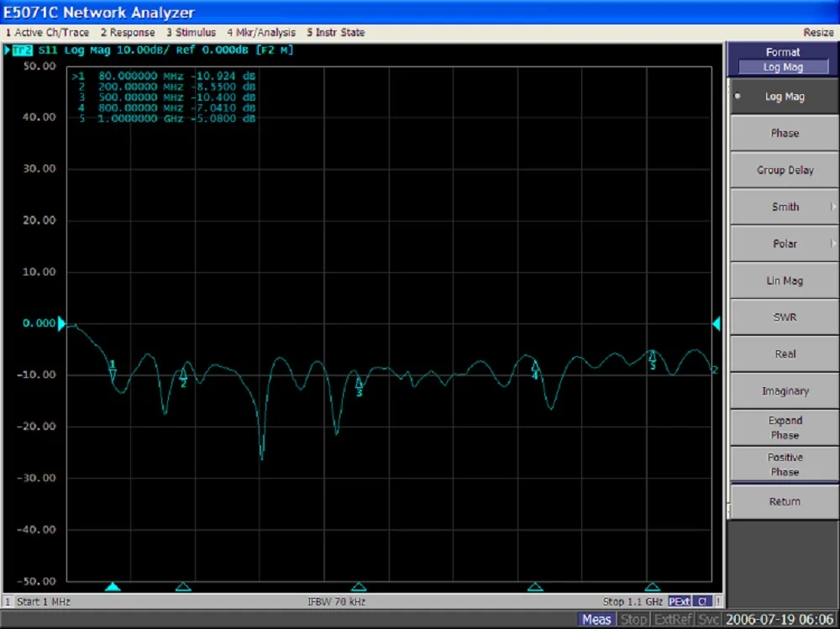Viewport: 840px width, 629px height.
Task: Click the marker 2 triangle on bottom axis
Action: 183,587
